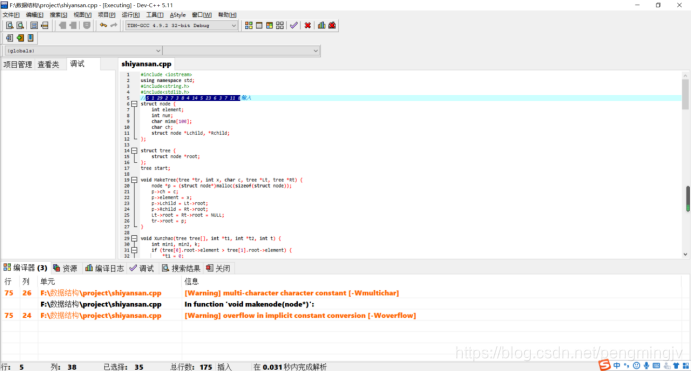
Task: Click the grayed forward arrow toolbar icon
Action: click(x=73, y=26)
